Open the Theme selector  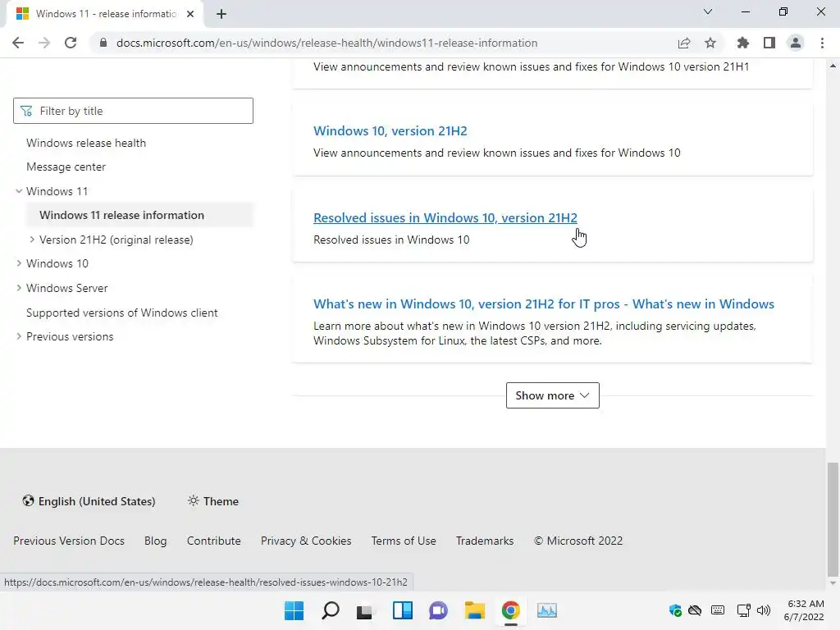[213, 501]
